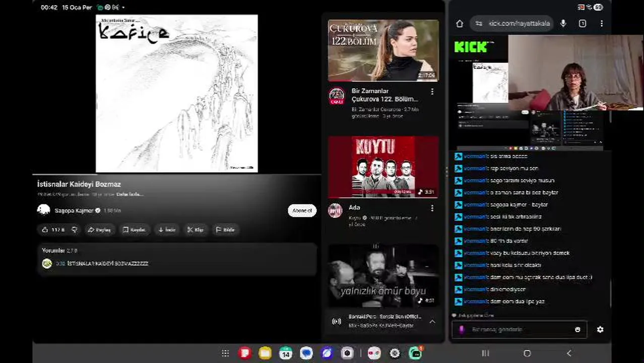644x363 pixels.
Task: Tap the Recents navigation button
Action: (485, 353)
